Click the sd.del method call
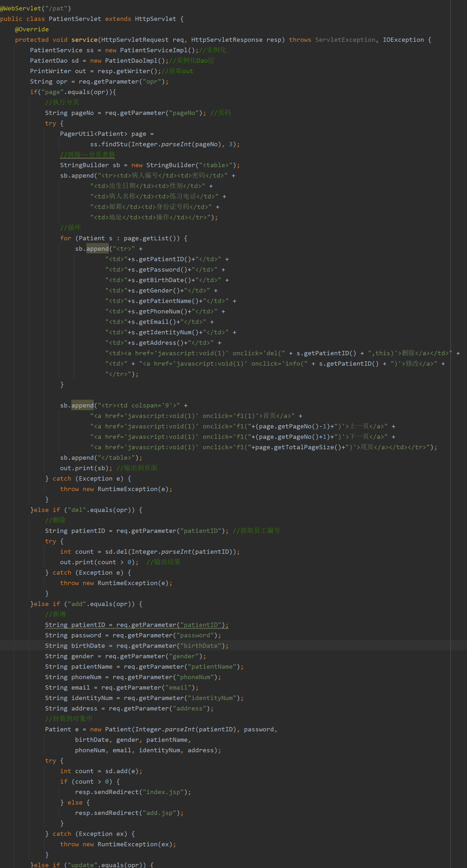 point(117,552)
